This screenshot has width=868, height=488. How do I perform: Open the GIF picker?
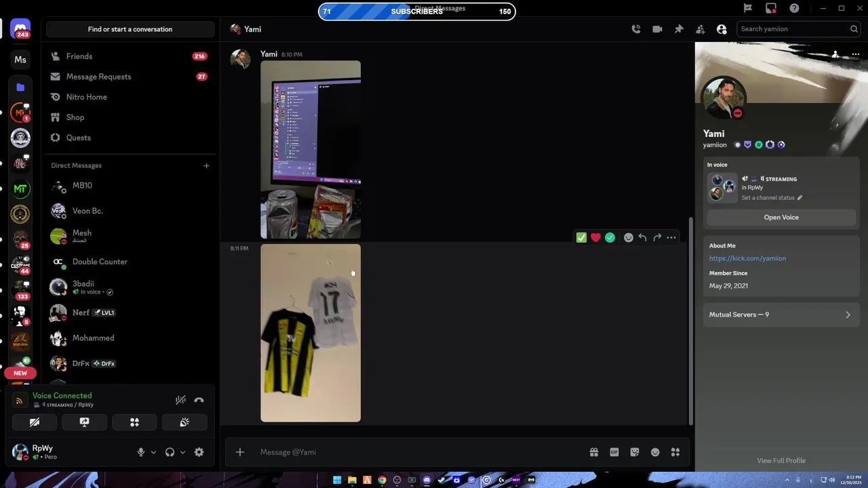coord(614,452)
